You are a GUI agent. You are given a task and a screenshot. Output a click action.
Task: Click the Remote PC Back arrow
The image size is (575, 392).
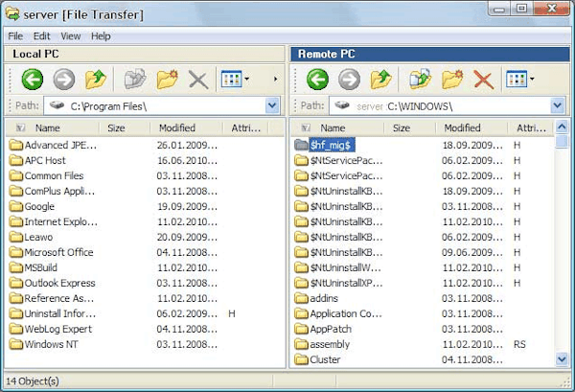click(317, 79)
